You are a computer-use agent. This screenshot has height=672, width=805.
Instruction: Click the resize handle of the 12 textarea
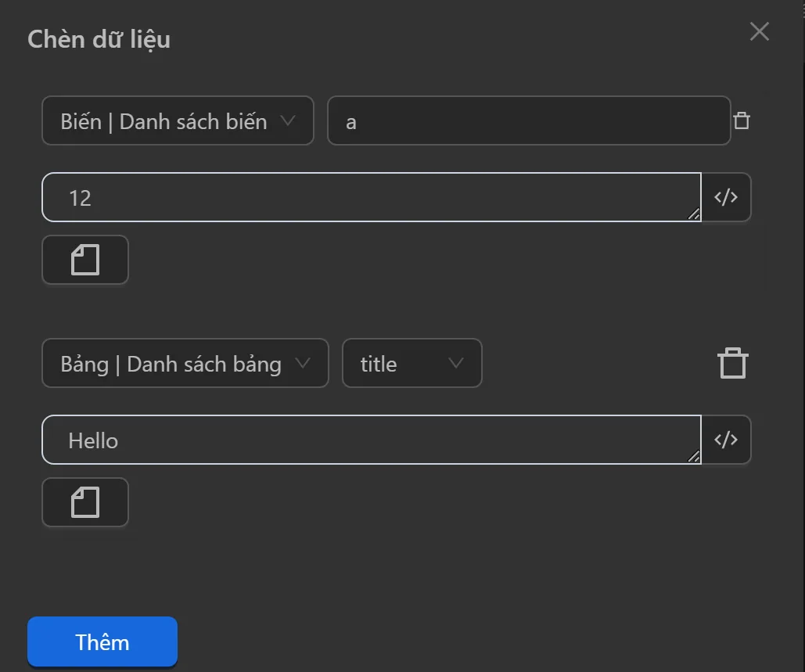(695, 214)
